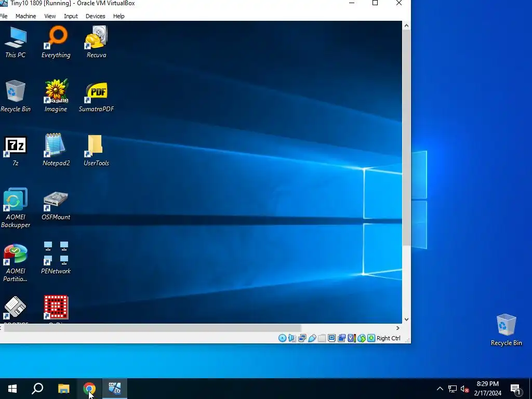Viewport: 532px width, 399px height.
Task: Open the Machine menu
Action: pyautogui.click(x=26, y=16)
